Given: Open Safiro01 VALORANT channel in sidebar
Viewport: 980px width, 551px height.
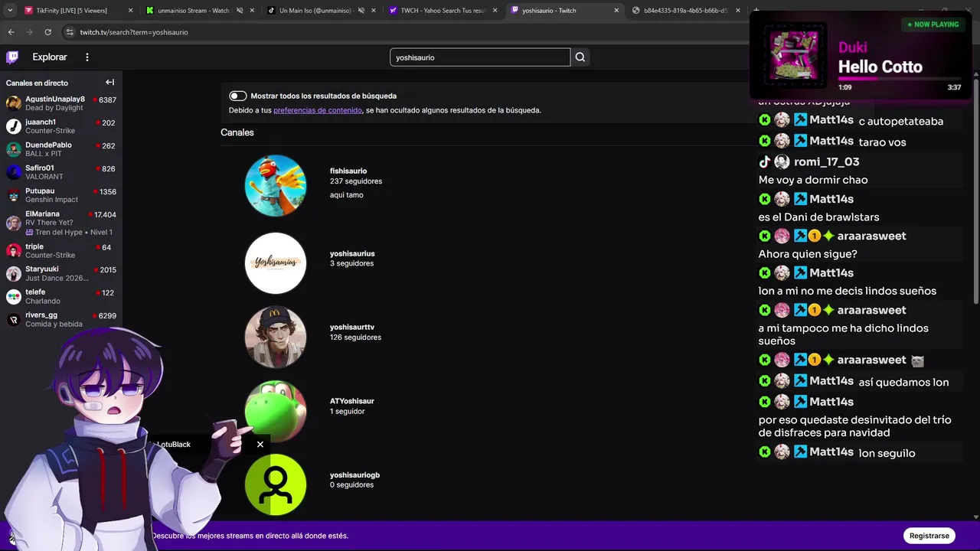Looking at the screenshot, I should (x=61, y=172).
